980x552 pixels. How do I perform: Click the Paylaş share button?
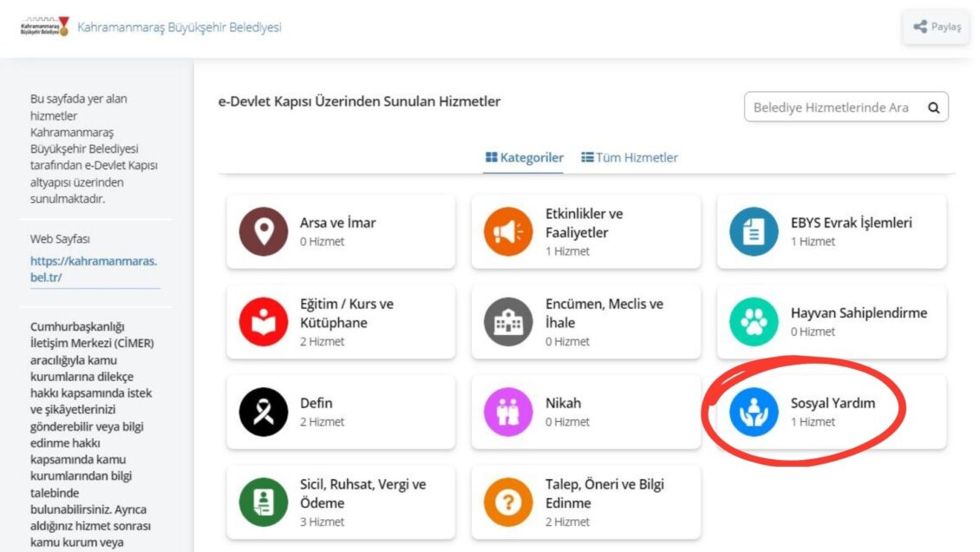tap(937, 27)
